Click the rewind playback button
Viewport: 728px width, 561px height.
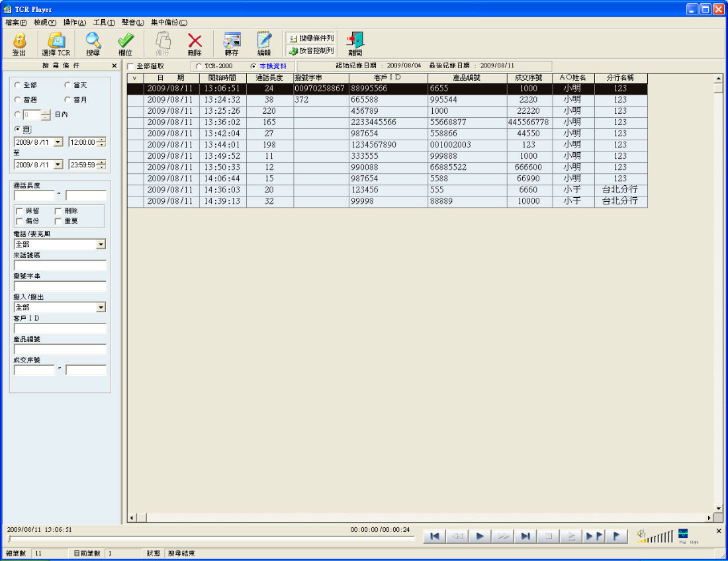point(457,537)
